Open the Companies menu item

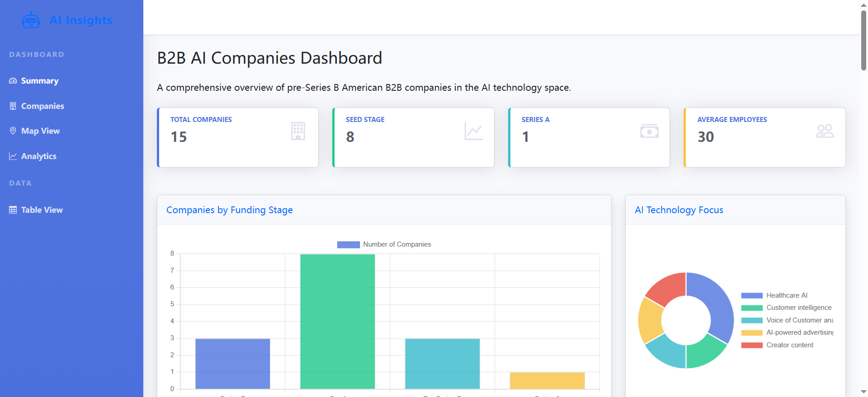tap(42, 106)
